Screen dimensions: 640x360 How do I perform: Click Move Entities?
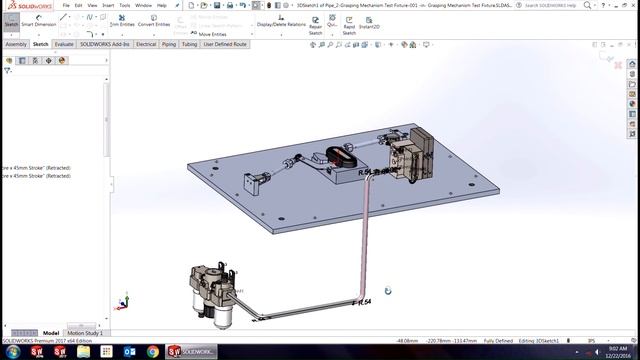209,34
